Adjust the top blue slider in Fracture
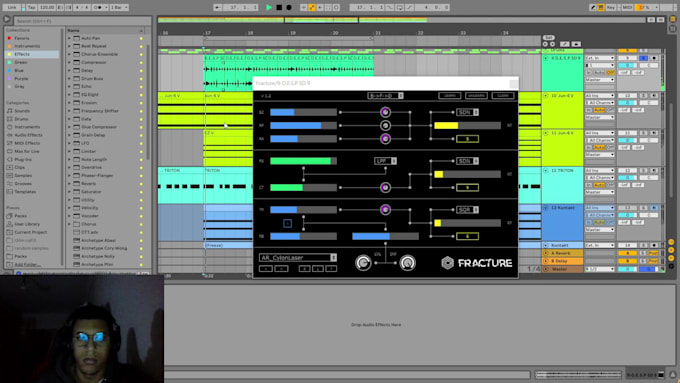The image size is (680, 383). (303, 112)
